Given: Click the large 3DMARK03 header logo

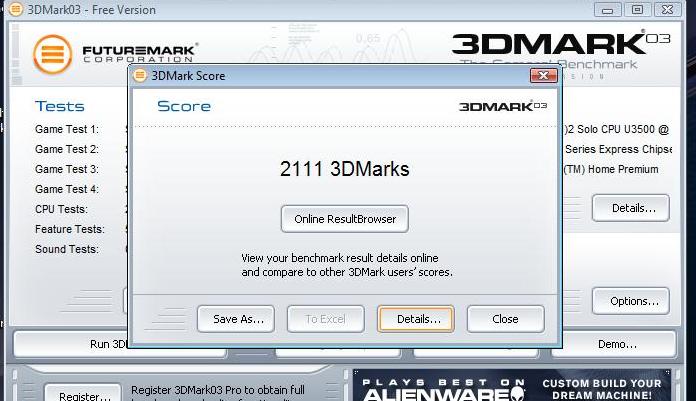Looking at the screenshot, I should [x=561, y=44].
